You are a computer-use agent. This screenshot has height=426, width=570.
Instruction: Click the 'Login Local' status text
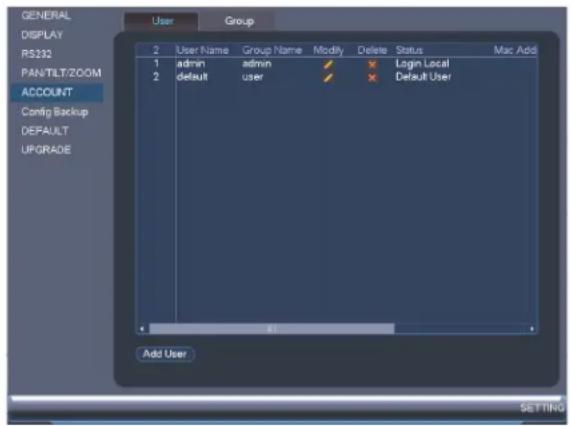point(422,64)
